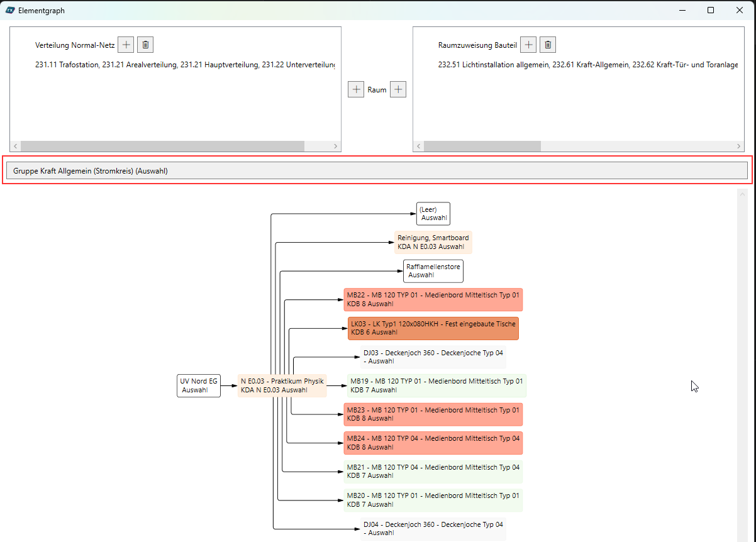The width and height of the screenshot is (756, 542).
Task: Click right arrow of left panel scrollbar
Action: [335, 147]
